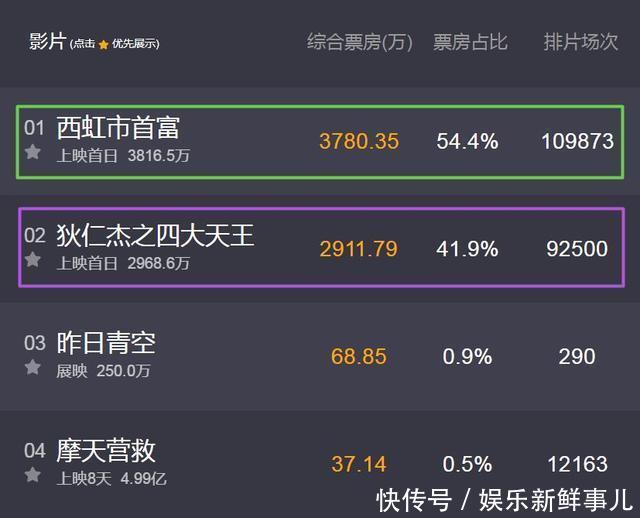Viewport: 640px width, 518px height.
Task: Open the 摩天营救 movie title
Action: [x=106, y=451]
